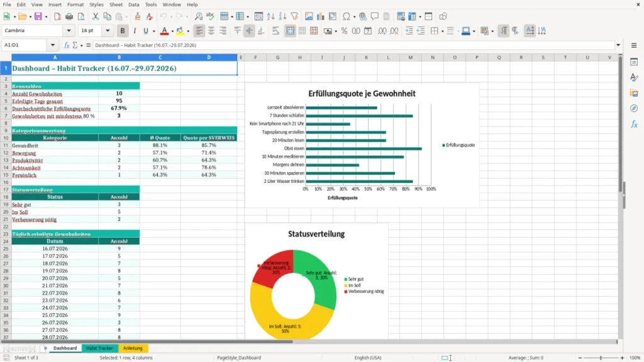Sort descending with the Z-A icon
The image size is (644, 362).
coord(282,16)
